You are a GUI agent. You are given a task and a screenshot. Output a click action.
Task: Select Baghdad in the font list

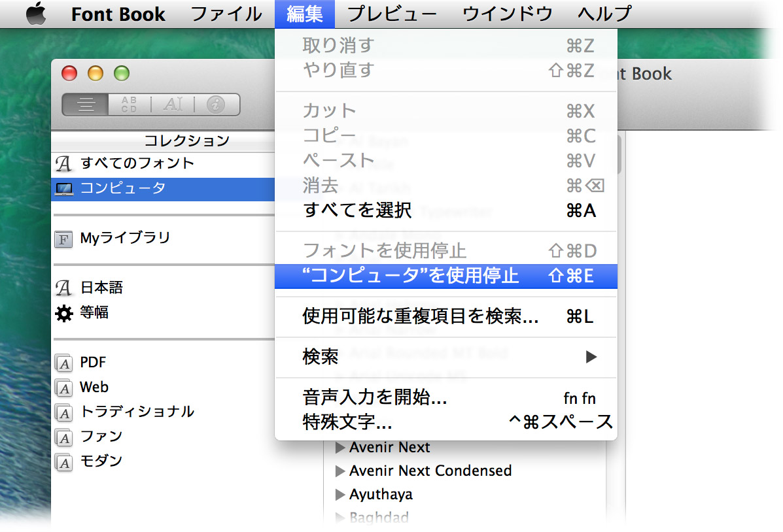click(379, 518)
